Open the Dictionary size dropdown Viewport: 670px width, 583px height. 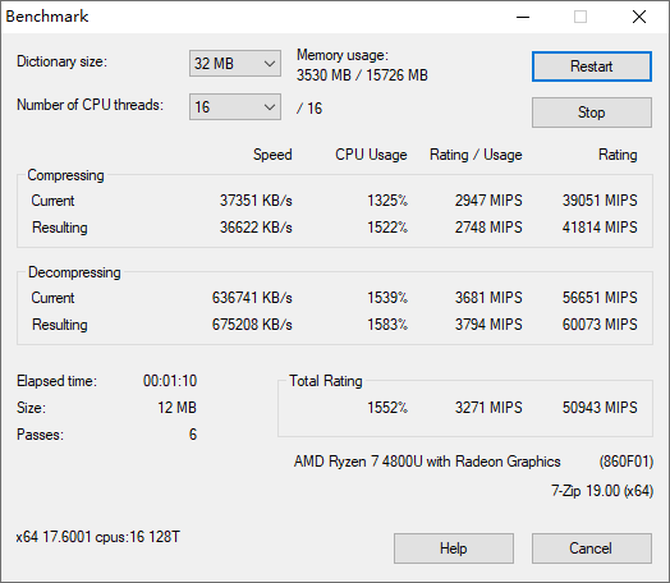click(235, 63)
